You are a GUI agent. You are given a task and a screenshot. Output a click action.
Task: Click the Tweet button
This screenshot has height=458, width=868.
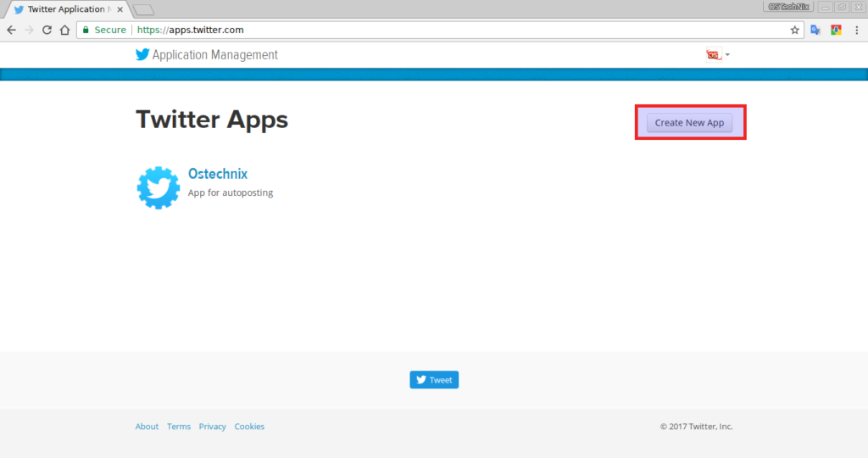tap(433, 380)
